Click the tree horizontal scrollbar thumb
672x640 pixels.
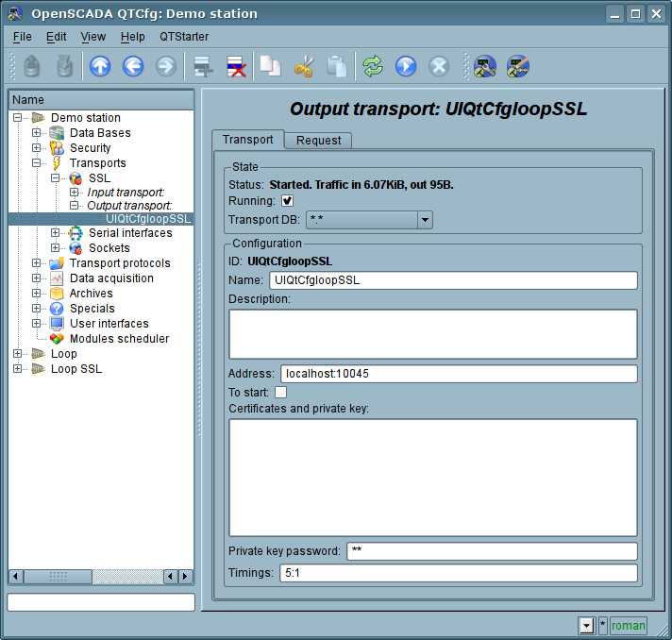(58, 577)
